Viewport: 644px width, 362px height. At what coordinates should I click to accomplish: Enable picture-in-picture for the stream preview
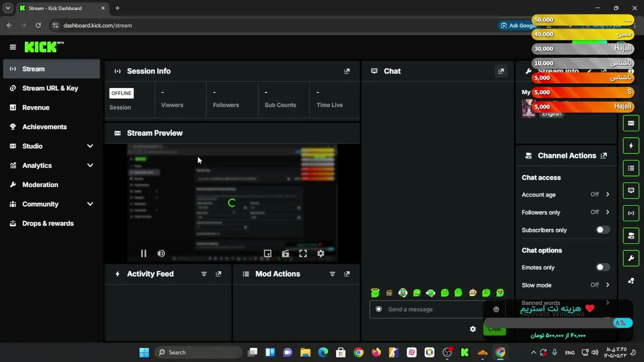(x=268, y=254)
